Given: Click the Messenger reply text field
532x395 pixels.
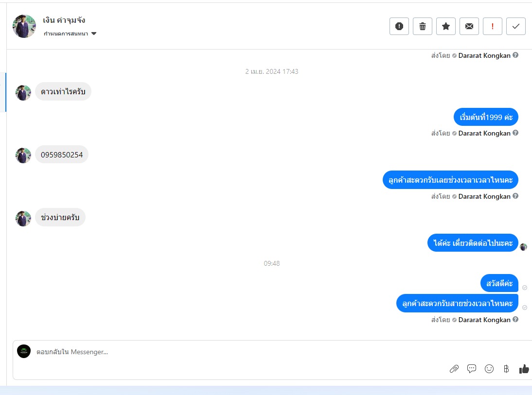Looking at the screenshot, I should pos(237,352).
